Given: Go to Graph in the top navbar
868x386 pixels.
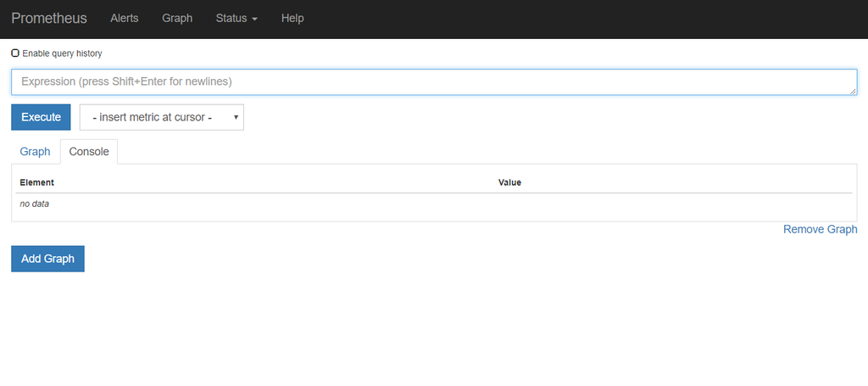Looking at the screenshot, I should (177, 19).
